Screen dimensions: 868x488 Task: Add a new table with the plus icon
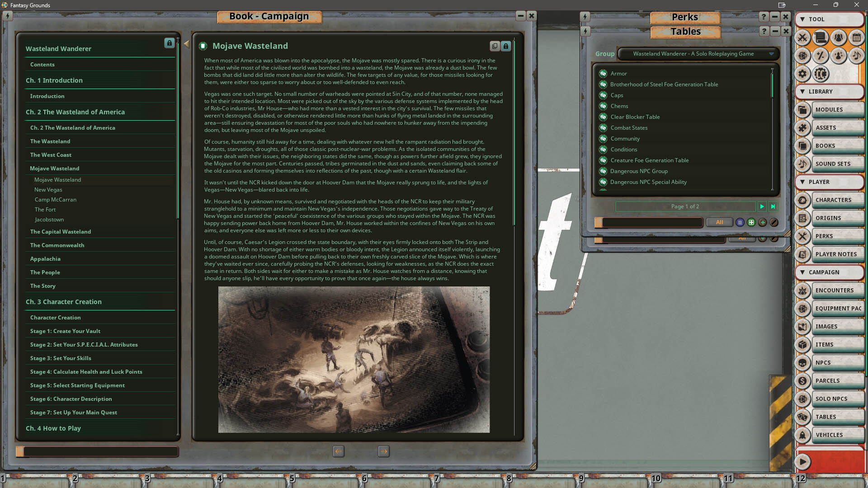[762, 222]
